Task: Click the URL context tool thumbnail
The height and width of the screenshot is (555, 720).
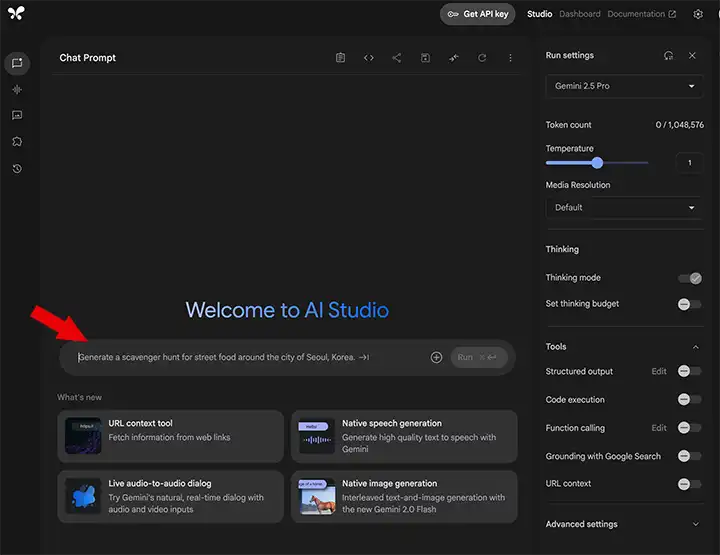Action: tap(83, 435)
